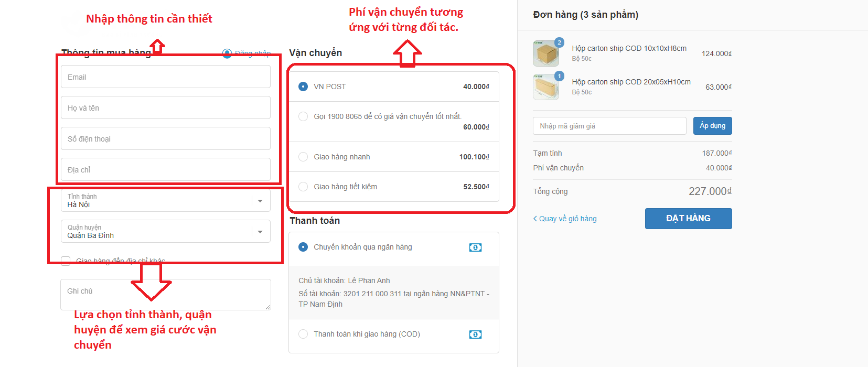
Task: Select VN POST shipping option
Action: (x=303, y=87)
